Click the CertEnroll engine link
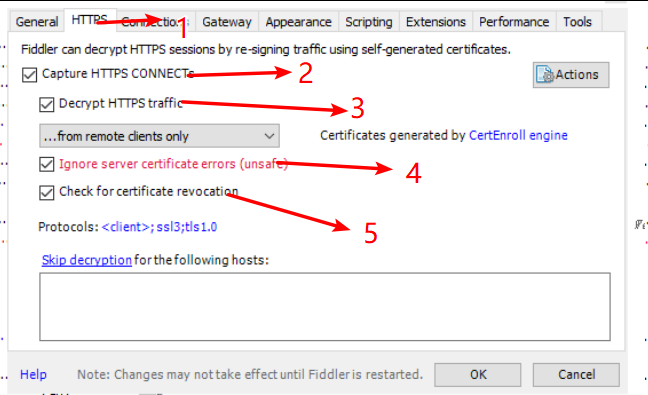Viewport: 648px width, 395px height. tap(518, 135)
